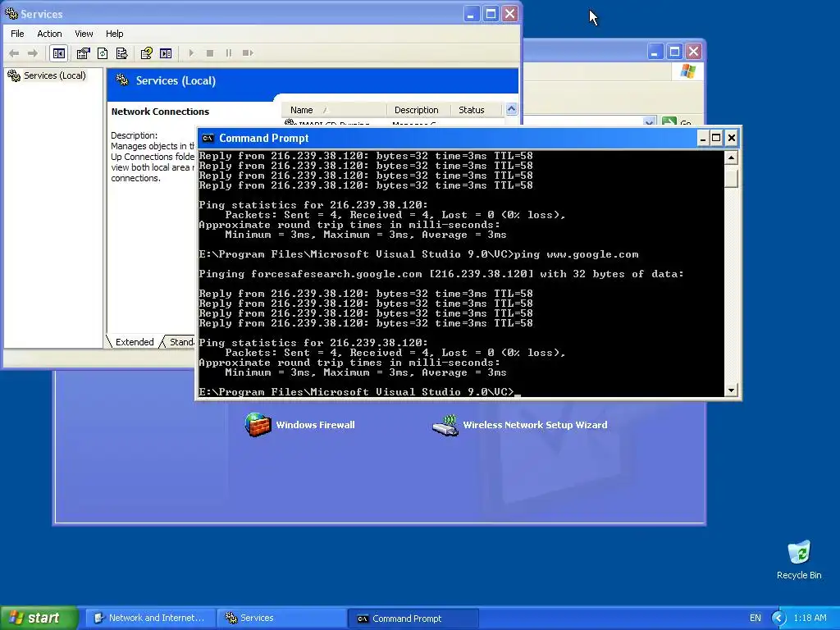The width and height of the screenshot is (840, 630).
Task: Open the View menu in Services
Action: tap(84, 34)
